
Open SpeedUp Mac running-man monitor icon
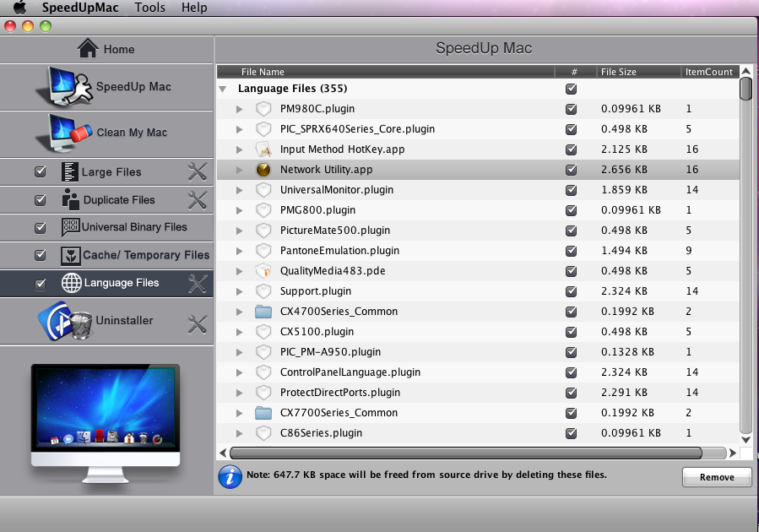tap(64, 87)
